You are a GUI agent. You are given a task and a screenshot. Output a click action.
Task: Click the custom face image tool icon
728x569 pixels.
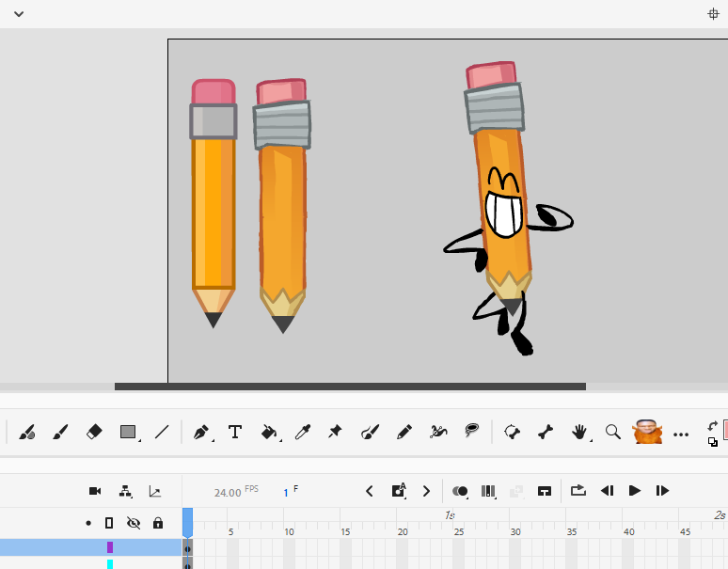[x=647, y=432]
